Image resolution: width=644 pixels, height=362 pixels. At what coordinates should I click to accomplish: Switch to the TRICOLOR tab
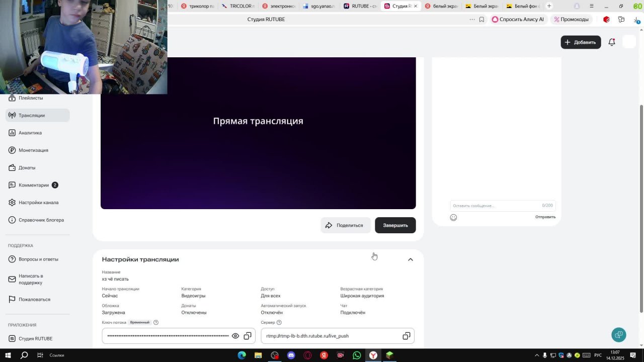[x=238, y=6]
